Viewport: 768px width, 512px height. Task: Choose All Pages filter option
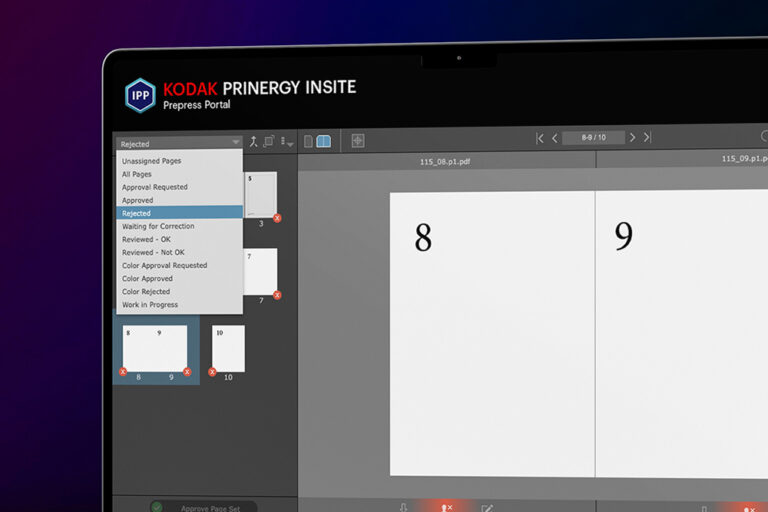(x=137, y=174)
